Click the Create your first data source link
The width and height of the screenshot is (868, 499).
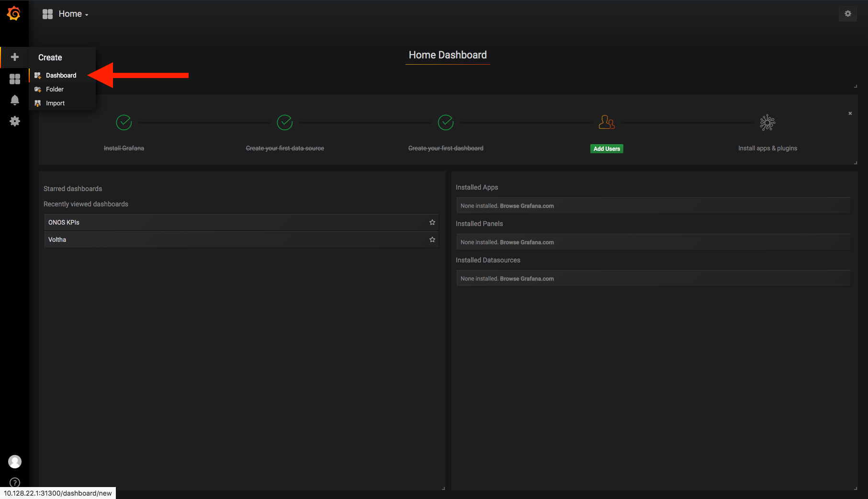pyautogui.click(x=285, y=148)
